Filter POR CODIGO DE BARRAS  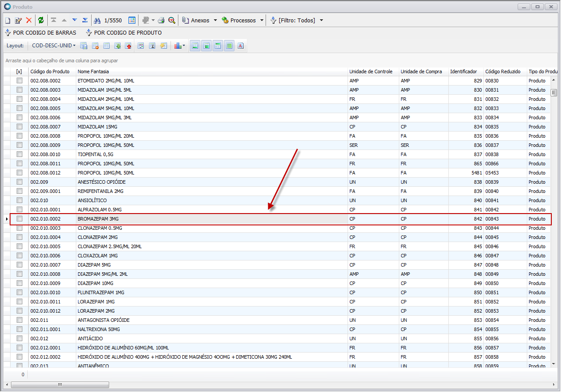[40, 33]
